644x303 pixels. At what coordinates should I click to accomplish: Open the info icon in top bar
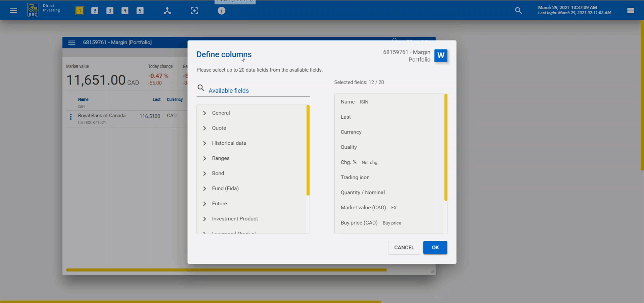221,11
